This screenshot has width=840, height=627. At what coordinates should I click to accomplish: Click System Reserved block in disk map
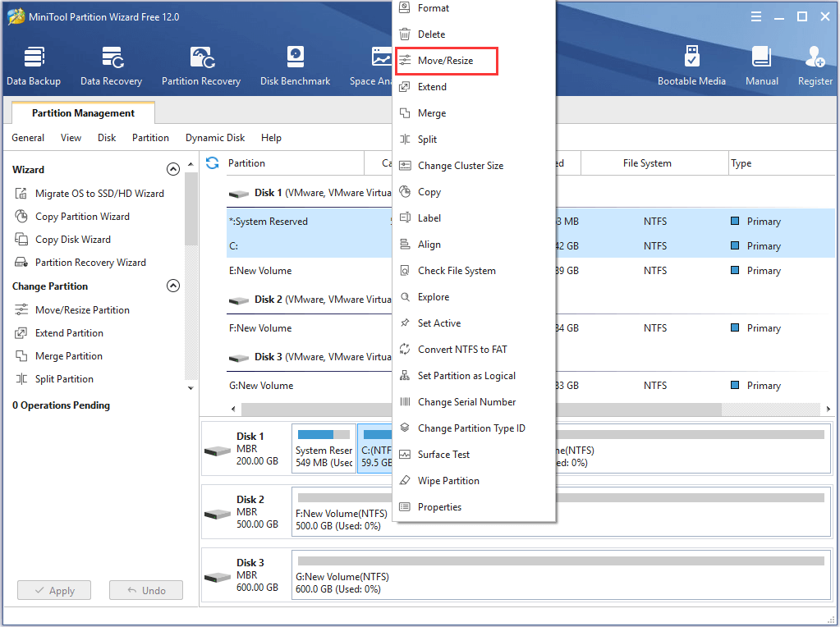[324, 449]
